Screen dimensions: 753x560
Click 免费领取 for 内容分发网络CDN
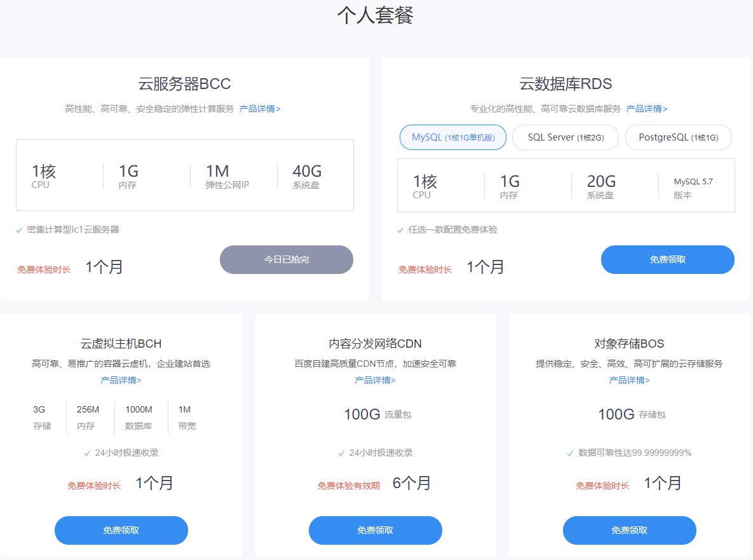tap(375, 530)
